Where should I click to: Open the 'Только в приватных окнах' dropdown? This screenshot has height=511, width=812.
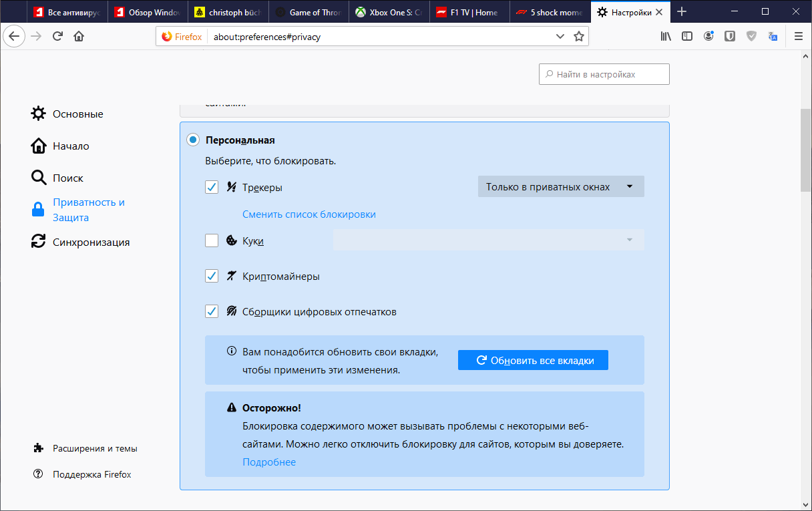click(x=560, y=186)
